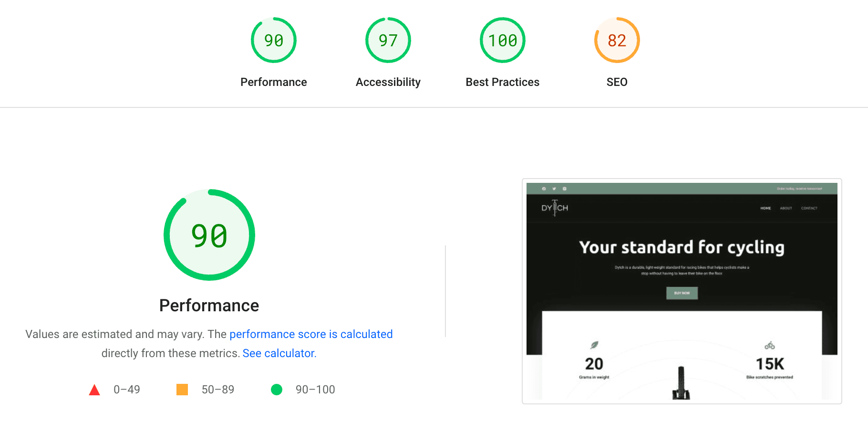The height and width of the screenshot is (423, 868).
Task: Click the red triangle 0–49 legend icon
Action: (94, 390)
